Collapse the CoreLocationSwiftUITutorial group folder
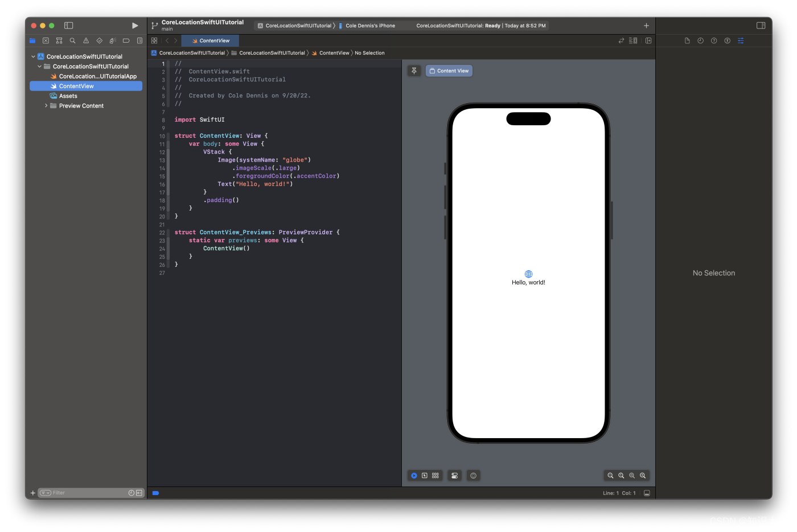The image size is (797, 532). point(39,67)
